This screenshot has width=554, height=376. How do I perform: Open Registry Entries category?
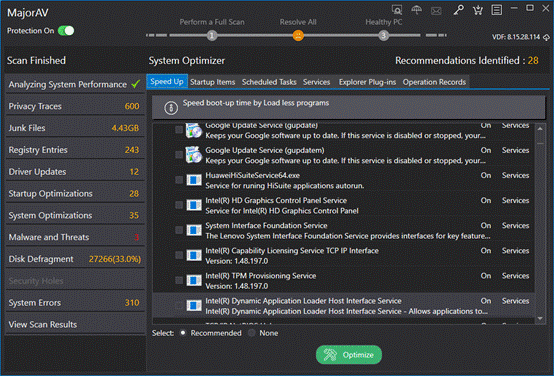point(75,150)
